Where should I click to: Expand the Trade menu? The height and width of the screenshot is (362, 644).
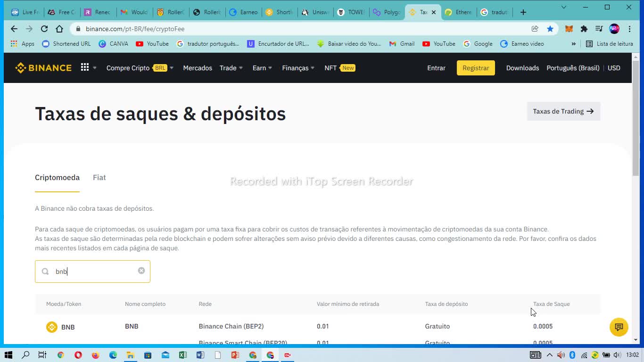[231, 68]
